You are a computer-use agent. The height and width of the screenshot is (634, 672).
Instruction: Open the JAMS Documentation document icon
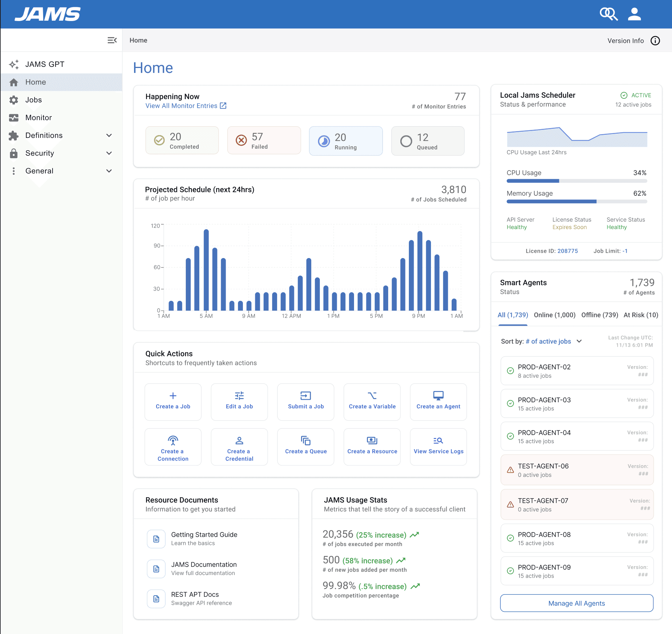(x=156, y=569)
